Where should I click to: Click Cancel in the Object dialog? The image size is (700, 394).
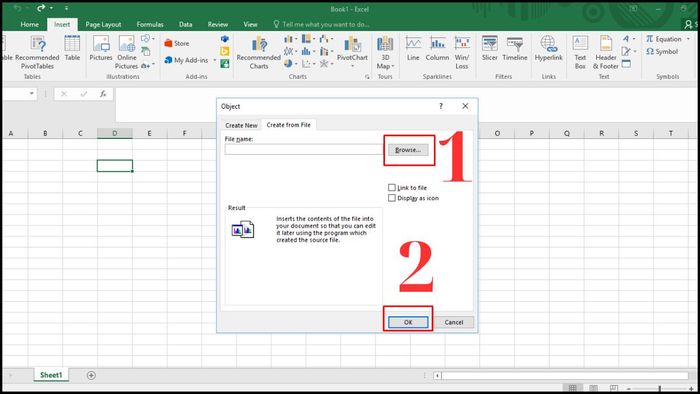tap(454, 322)
